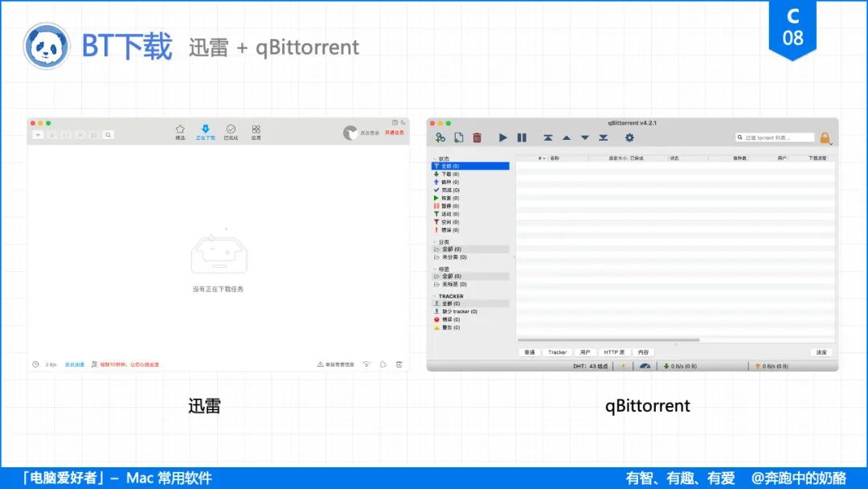The width and height of the screenshot is (868, 489).
Task: Click the red trash delete icon in qBittorrent toolbar
Action: (x=477, y=138)
